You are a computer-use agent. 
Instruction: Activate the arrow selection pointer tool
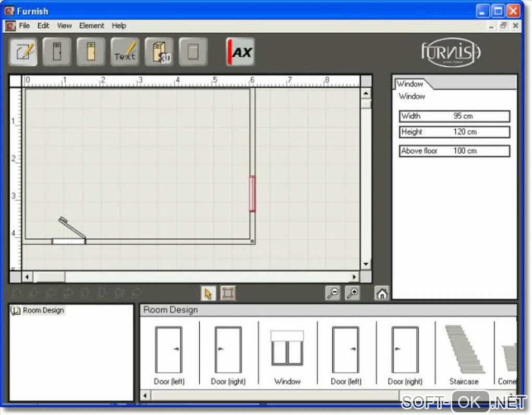pyautogui.click(x=208, y=294)
